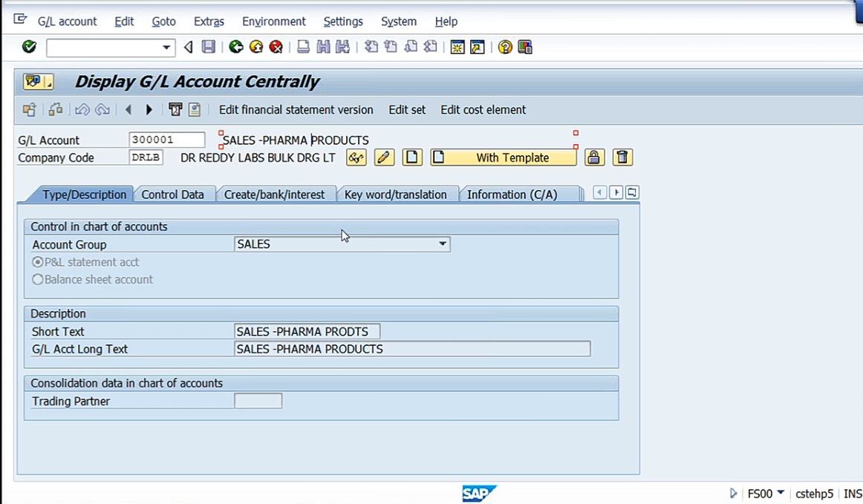Viewport: 863px width, 504px height.
Task: Click the Save diskette icon
Action: click(209, 47)
